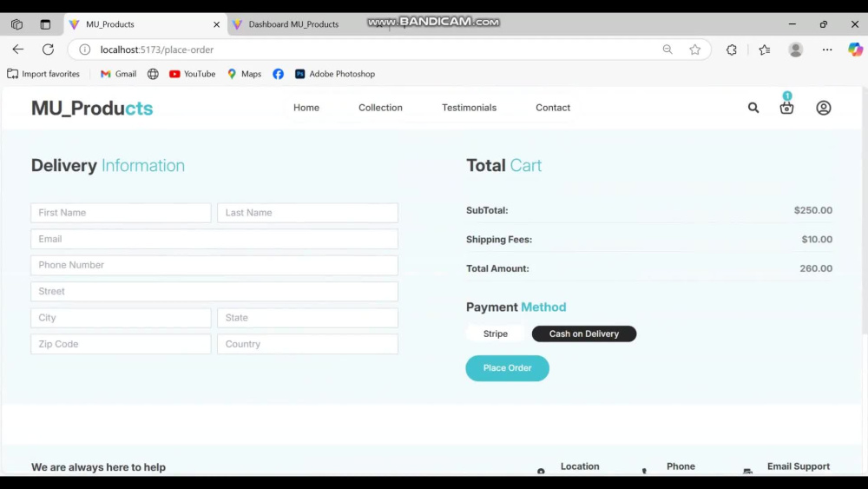Open Facebook bookmark icon
Viewport: 868px width, 489px height.
click(278, 74)
